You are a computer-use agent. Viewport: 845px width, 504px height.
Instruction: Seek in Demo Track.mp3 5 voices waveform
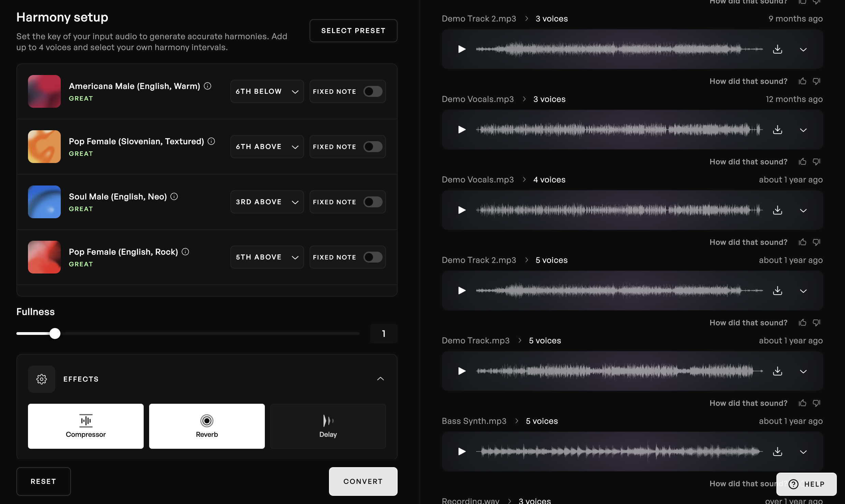[619, 371]
